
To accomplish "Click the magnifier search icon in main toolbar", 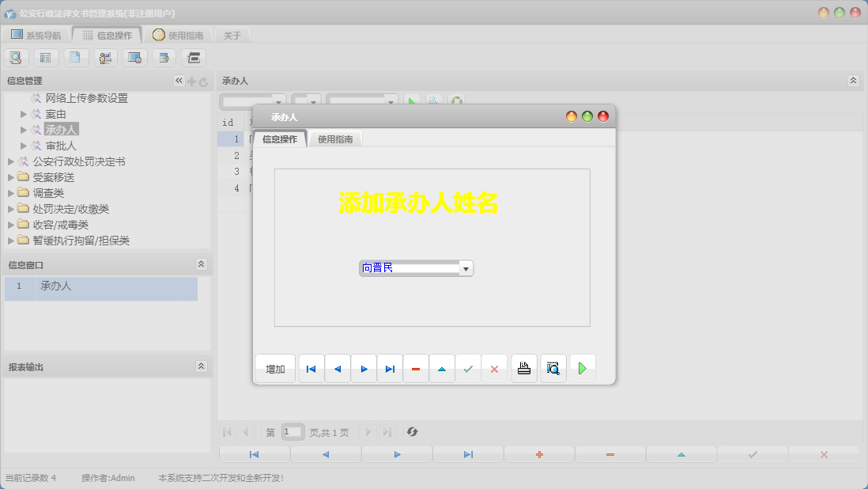I will tap(16, 57).
